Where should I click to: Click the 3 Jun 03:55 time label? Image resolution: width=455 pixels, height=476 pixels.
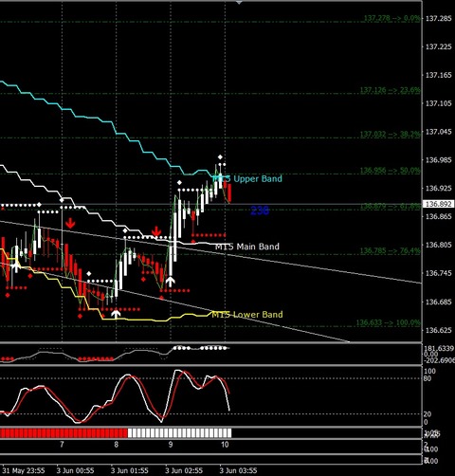(238, 470)
